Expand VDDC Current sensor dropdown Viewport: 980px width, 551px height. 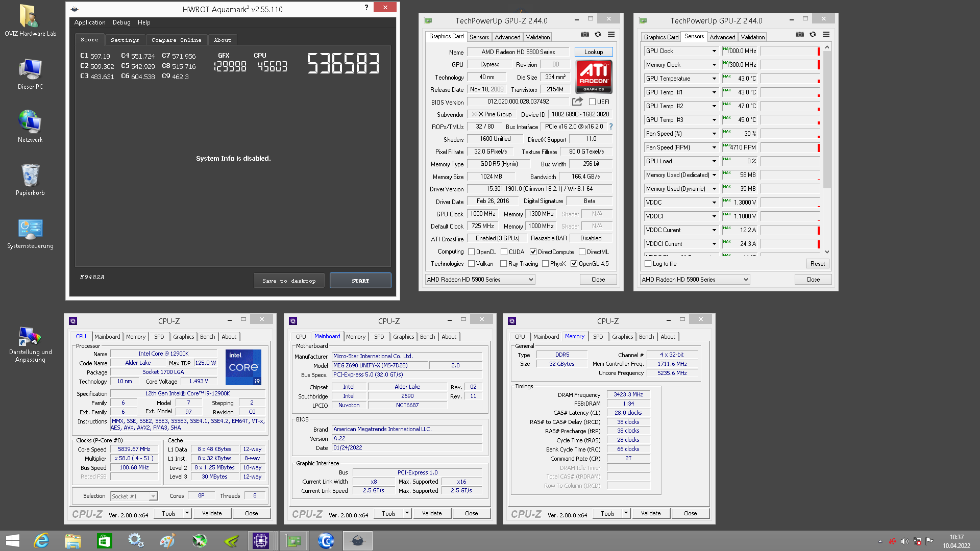pyautogui.click(x=714, y=230)
